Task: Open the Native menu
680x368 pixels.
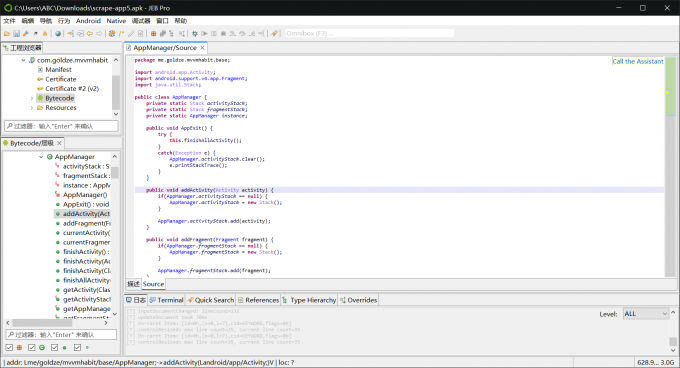Action: pos(116,21)
